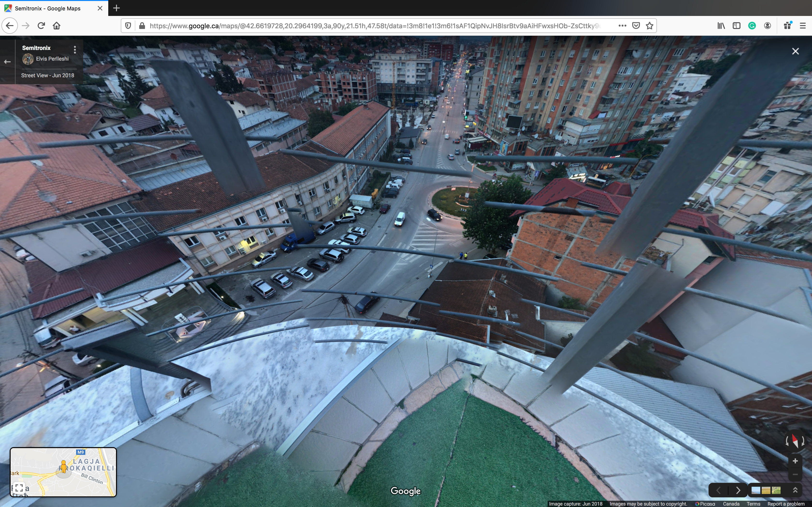
Task: Open Firefox Library icon in toolbar
Action: pyautogui.click(x=721, y=26)
